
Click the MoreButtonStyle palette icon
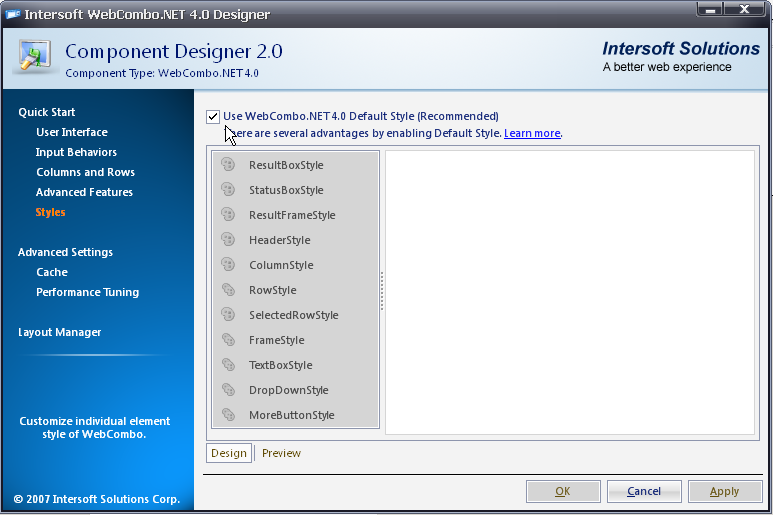tap(228, 414)
